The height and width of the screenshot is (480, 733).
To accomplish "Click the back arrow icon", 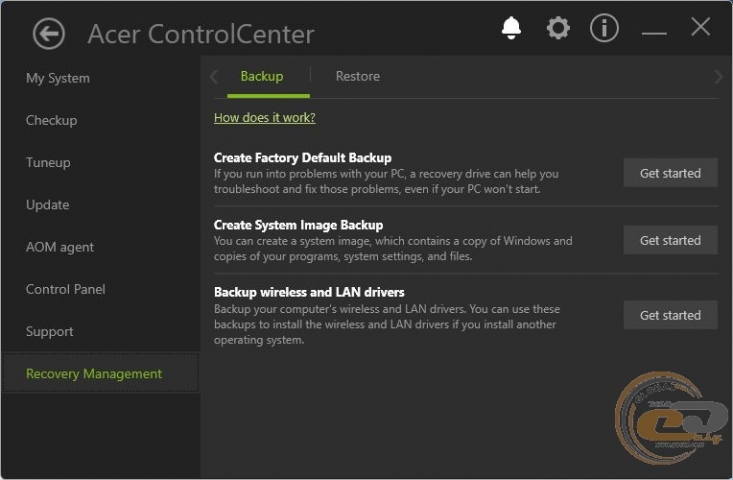I will tap(48, 33).
